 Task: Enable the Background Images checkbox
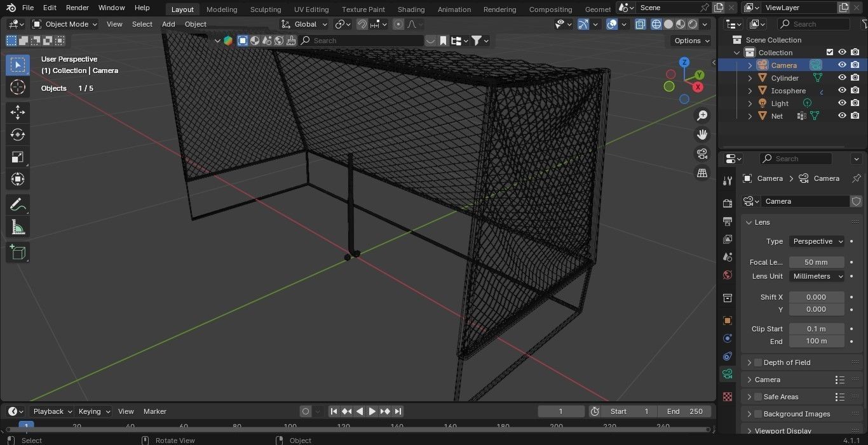758,414
